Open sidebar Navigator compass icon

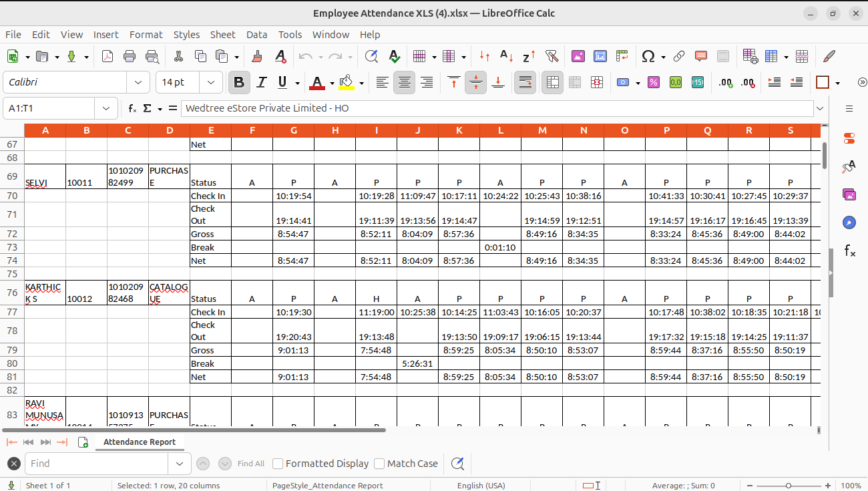[x=849, y=222]
